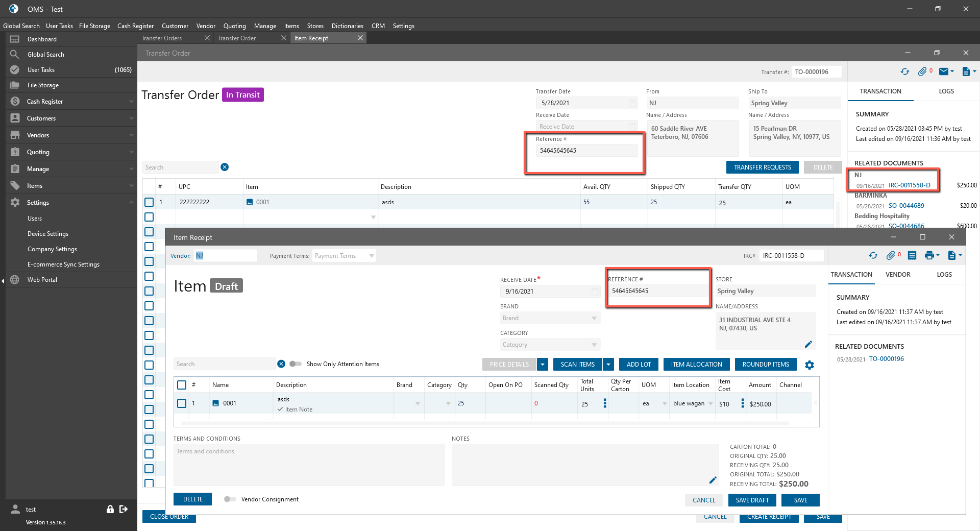Click the Cash Register dollar icon in sidebar
Image resolution: width=980 pixels, height=531 pixels.
(x=15, y=102)
